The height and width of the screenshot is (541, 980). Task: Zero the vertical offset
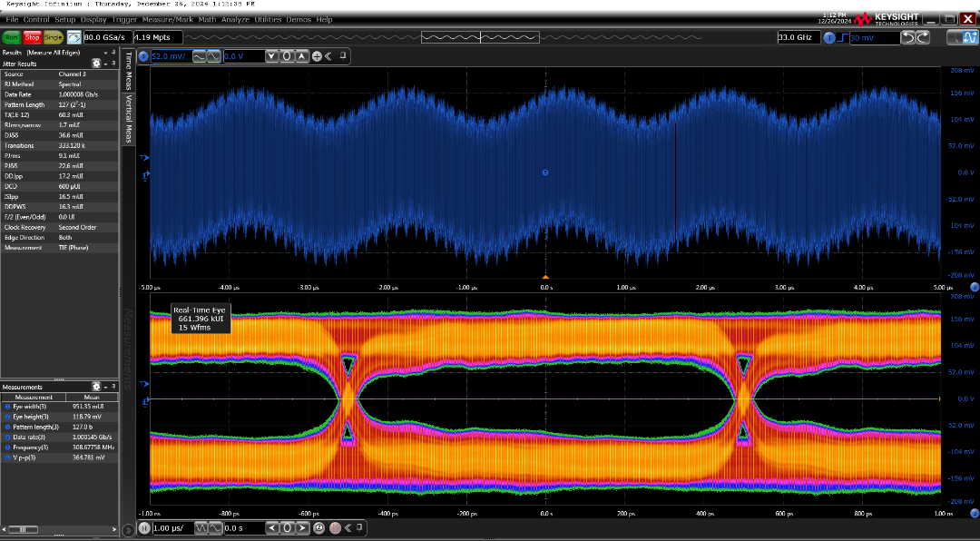pos(286,56)
